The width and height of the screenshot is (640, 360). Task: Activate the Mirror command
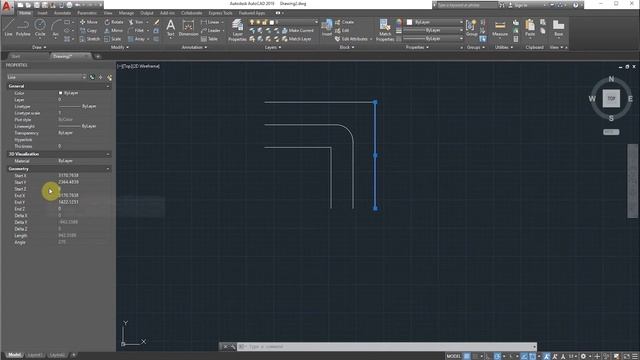coord(113,31)
